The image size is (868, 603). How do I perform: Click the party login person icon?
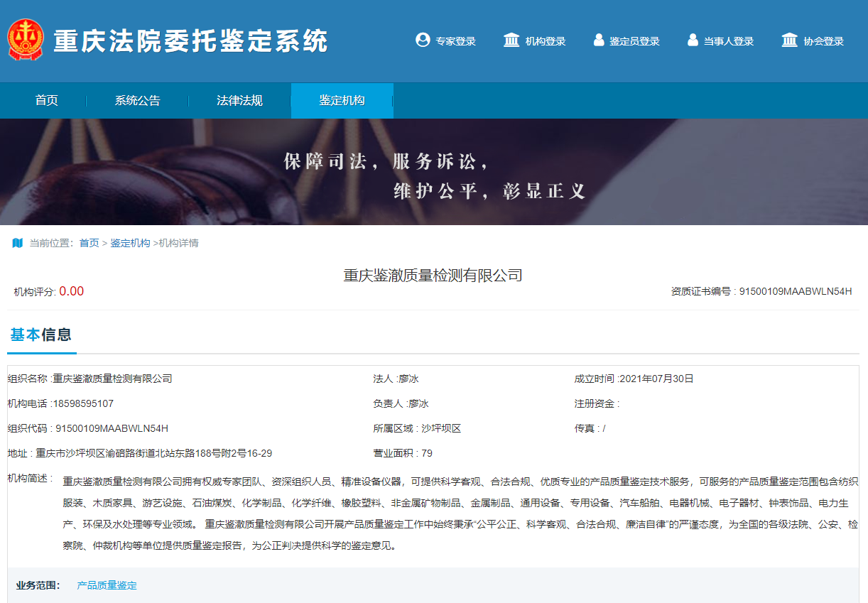click(693, 40)
